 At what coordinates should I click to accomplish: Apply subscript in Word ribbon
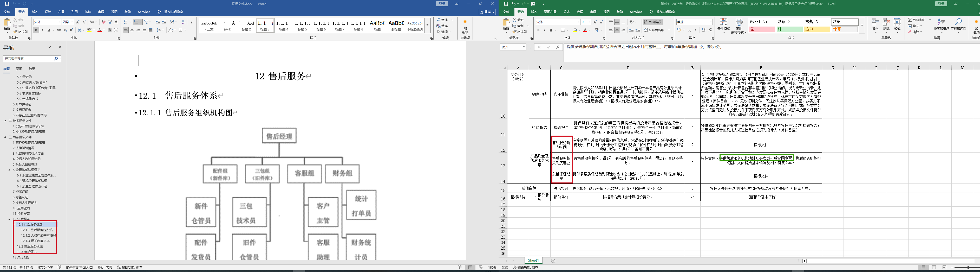coord(65,30)
